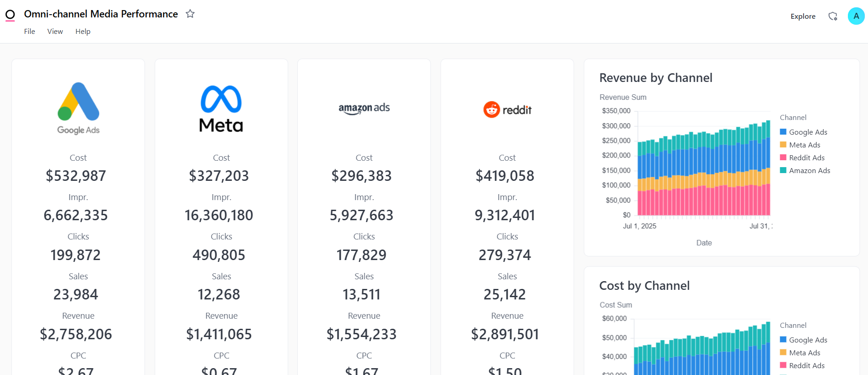Click Meta revenue $1,411,065

pyautogui.click(x=219, y=334)
